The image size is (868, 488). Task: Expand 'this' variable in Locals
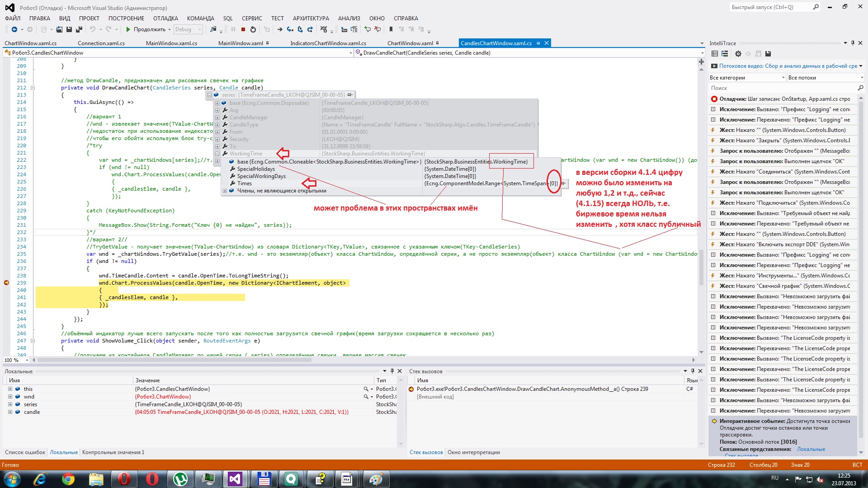10,389
